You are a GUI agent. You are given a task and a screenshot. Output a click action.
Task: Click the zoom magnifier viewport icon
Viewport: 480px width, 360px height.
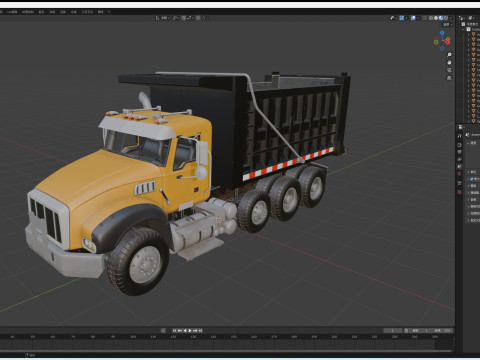point(449,54)
